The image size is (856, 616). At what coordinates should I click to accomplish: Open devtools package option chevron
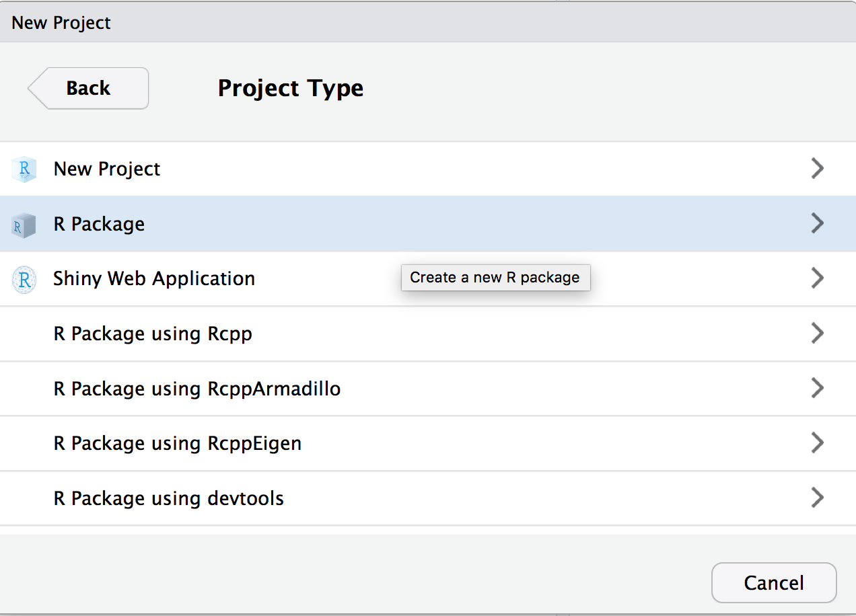tap(818, 498)
